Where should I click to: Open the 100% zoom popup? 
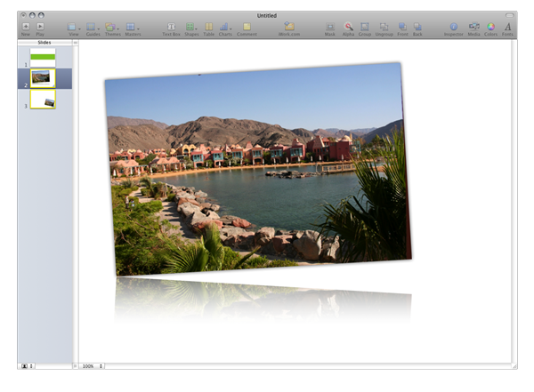click(93, 366)
